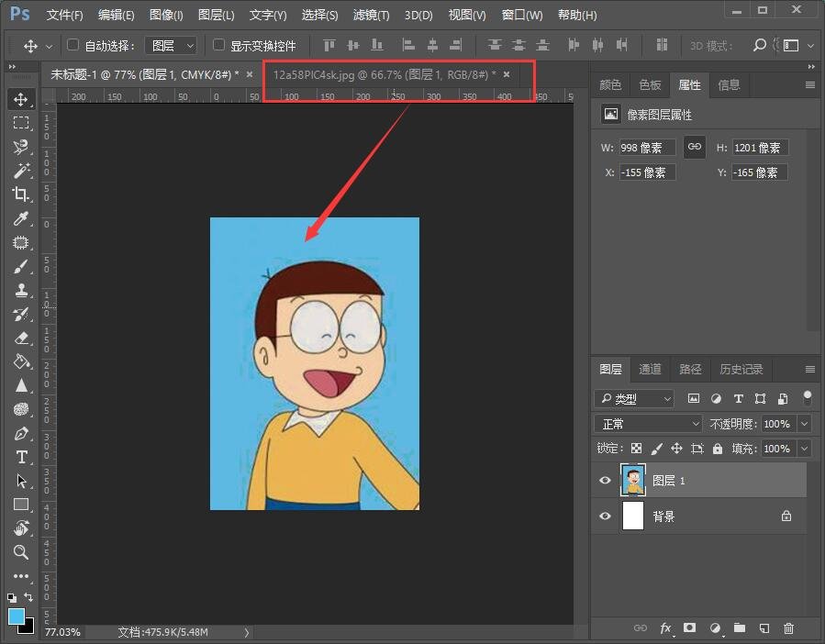The image size is (825, 644).
Task: Open the 正常 blend mode dropdown
Action: pyautogui.click(x=648, y=424)
